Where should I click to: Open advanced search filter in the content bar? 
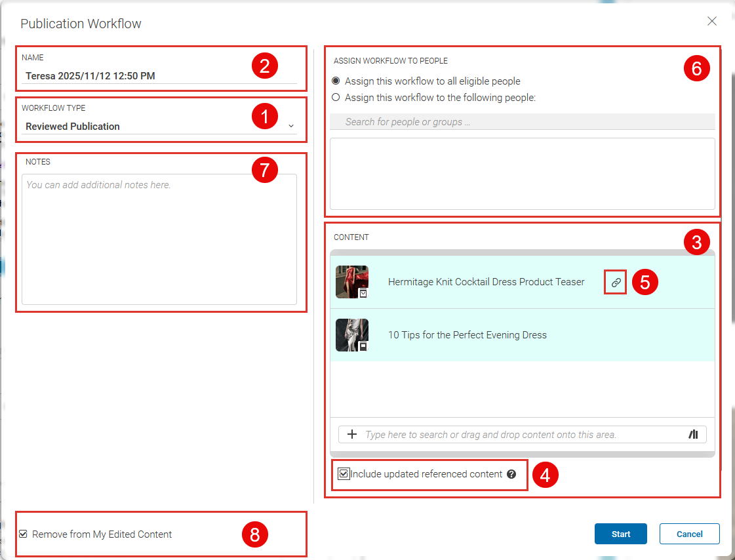point(693,434)
